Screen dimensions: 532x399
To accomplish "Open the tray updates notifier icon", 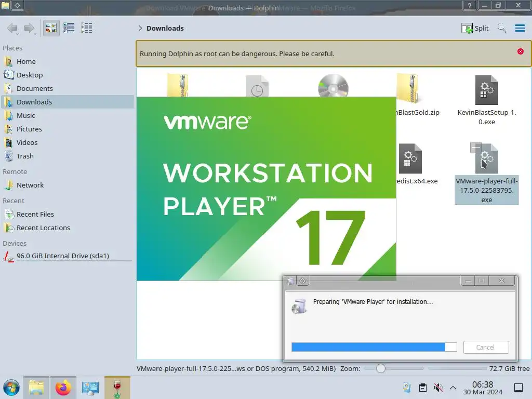I will click(x=407, y=388).
